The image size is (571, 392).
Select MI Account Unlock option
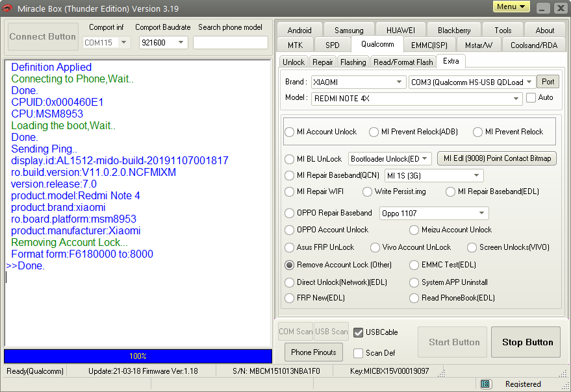[290, 132]
